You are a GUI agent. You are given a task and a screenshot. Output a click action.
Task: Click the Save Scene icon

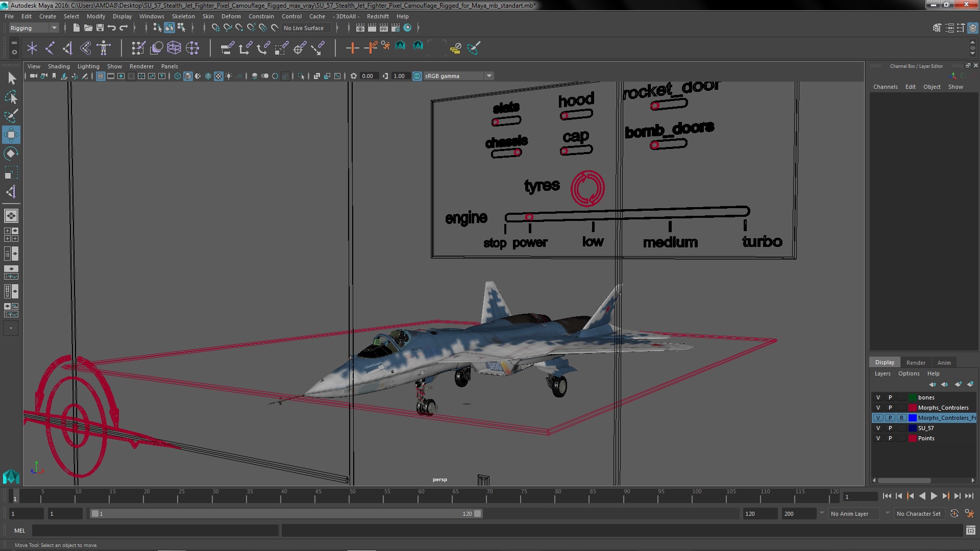tap(100, 28)
